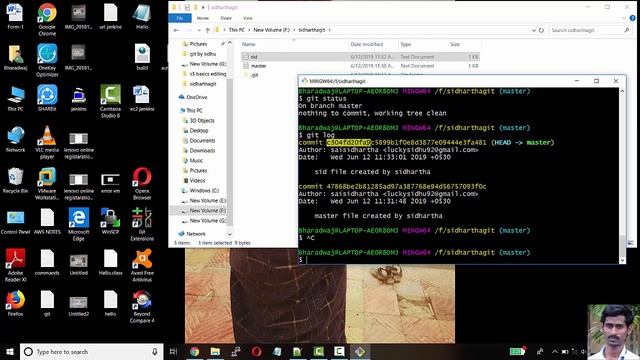This screenshot has width=640, height=360.
Task: Click Opera icon in taskbar
Action: (x=256, y=351)
